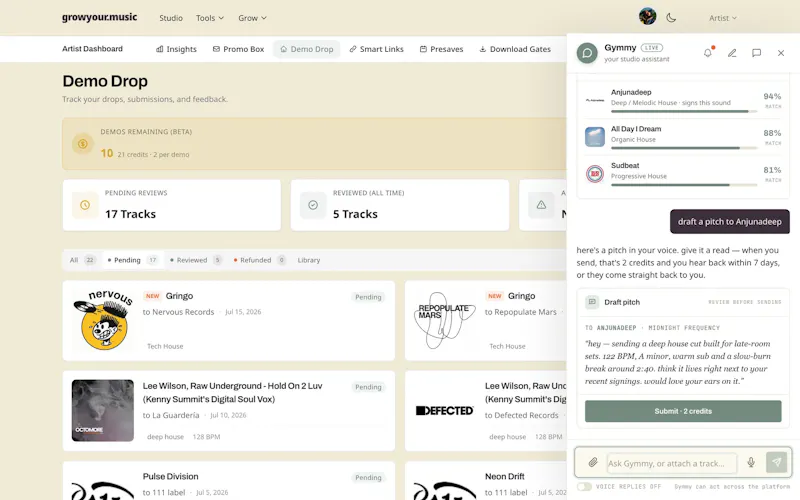800x500 pixels.
Task: Open the Neon Drift track title
Action: [x=504, y=476]
